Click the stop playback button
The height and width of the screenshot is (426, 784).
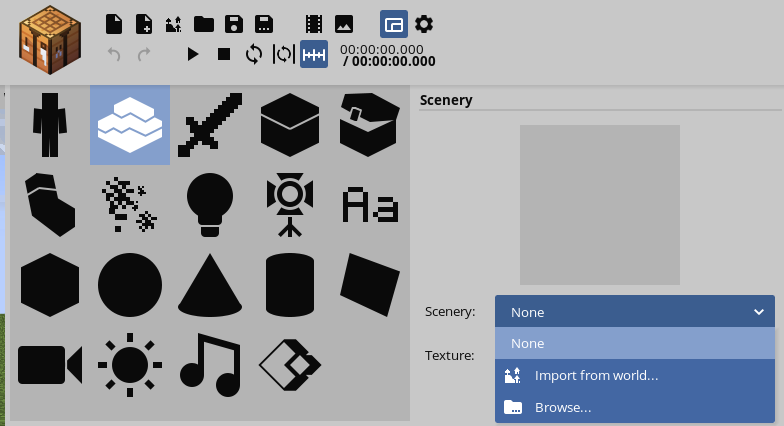click(x=224, y=54)
